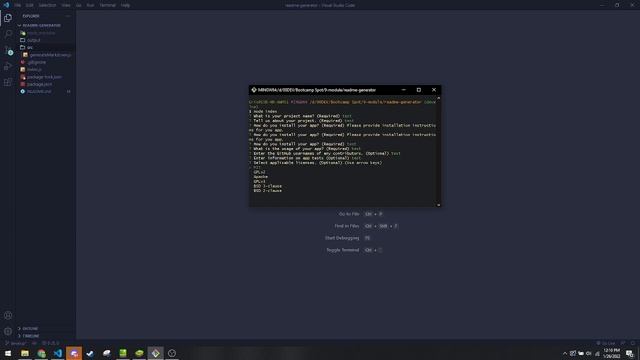Click the terminal scrollbar up arrow
640x360 pixels.
click(439, 98)
